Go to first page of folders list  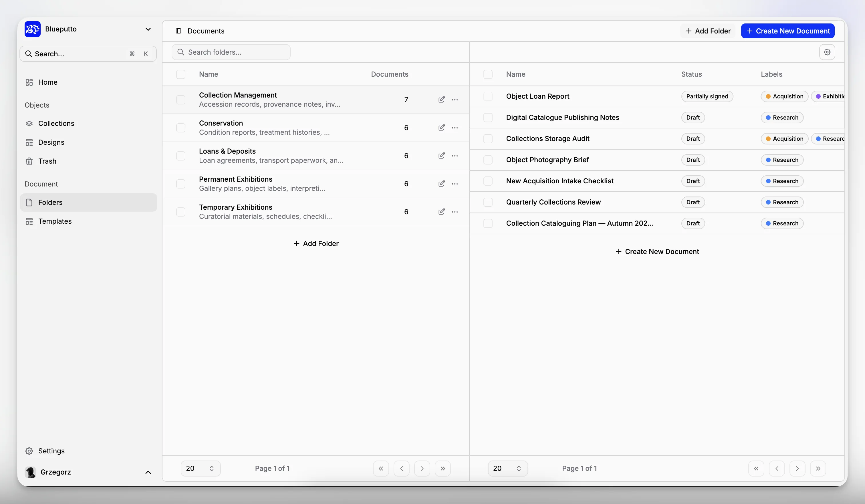click(x=381, y=468)
